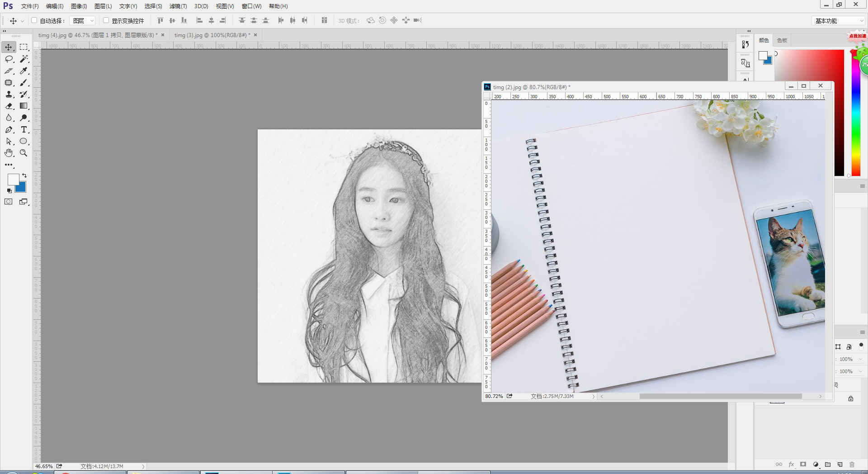Change the screen mode
Image resolution: width=868 pixels, height=474 pixels.
[x=24, y=202]
